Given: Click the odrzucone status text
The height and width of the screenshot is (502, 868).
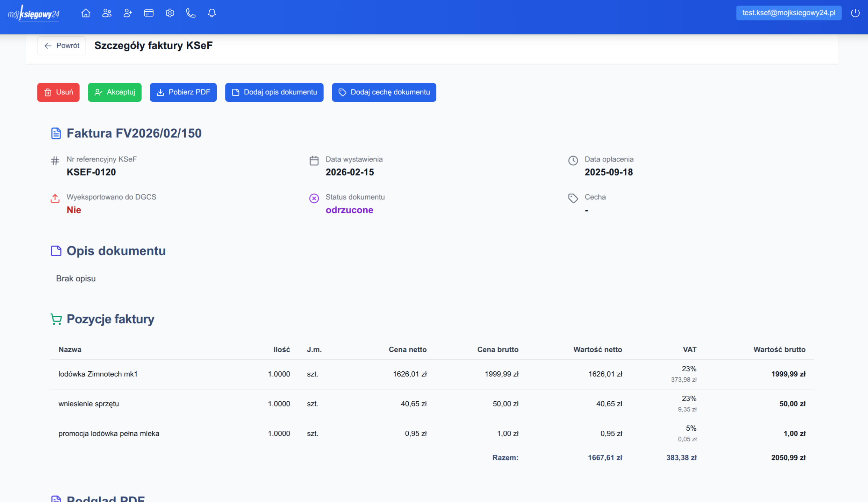Looking at the screenshot, I should point(349,210).
